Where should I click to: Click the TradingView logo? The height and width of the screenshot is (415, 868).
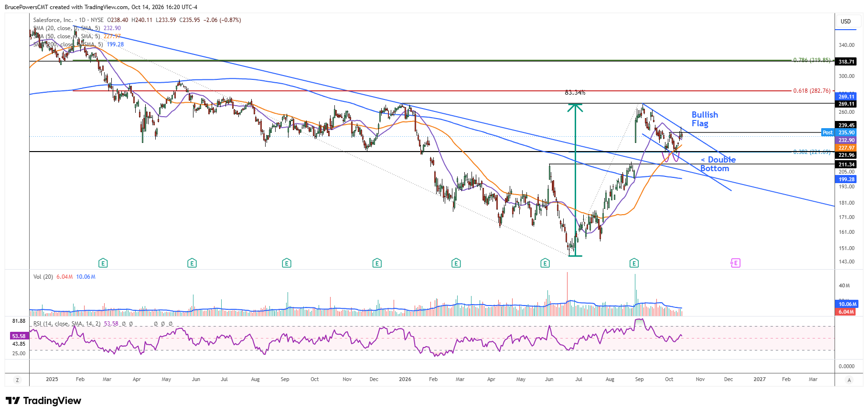(x=43, y=401)
